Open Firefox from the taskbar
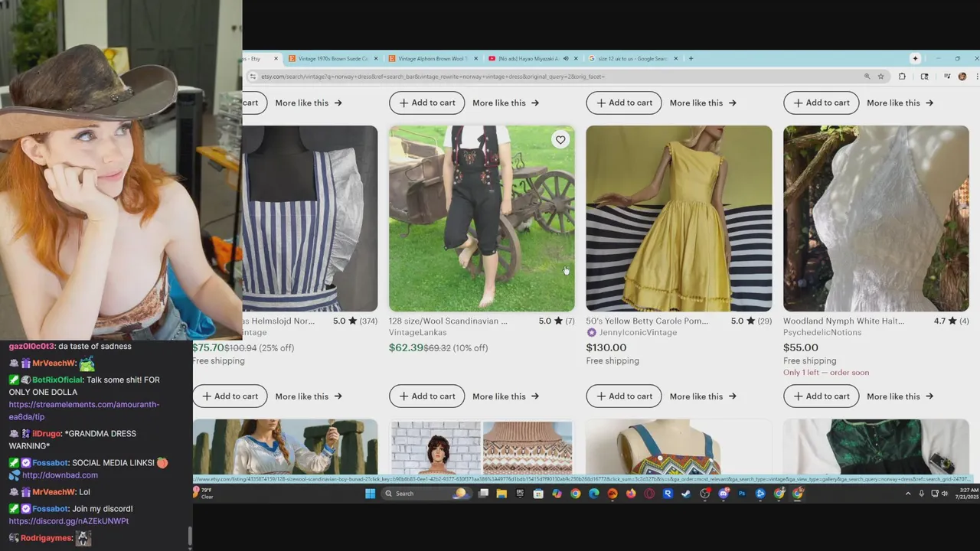 [631, 494]
